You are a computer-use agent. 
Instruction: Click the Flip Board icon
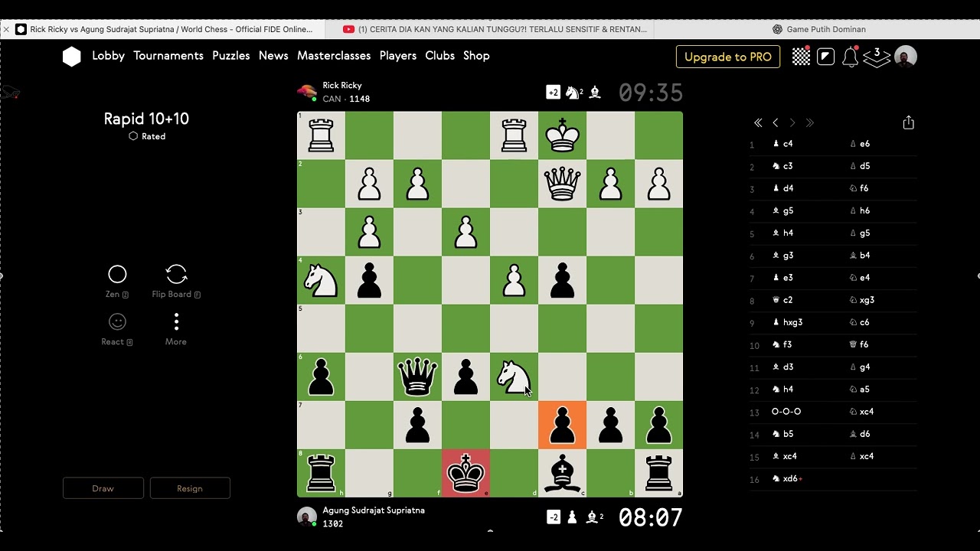pos(176,274)
